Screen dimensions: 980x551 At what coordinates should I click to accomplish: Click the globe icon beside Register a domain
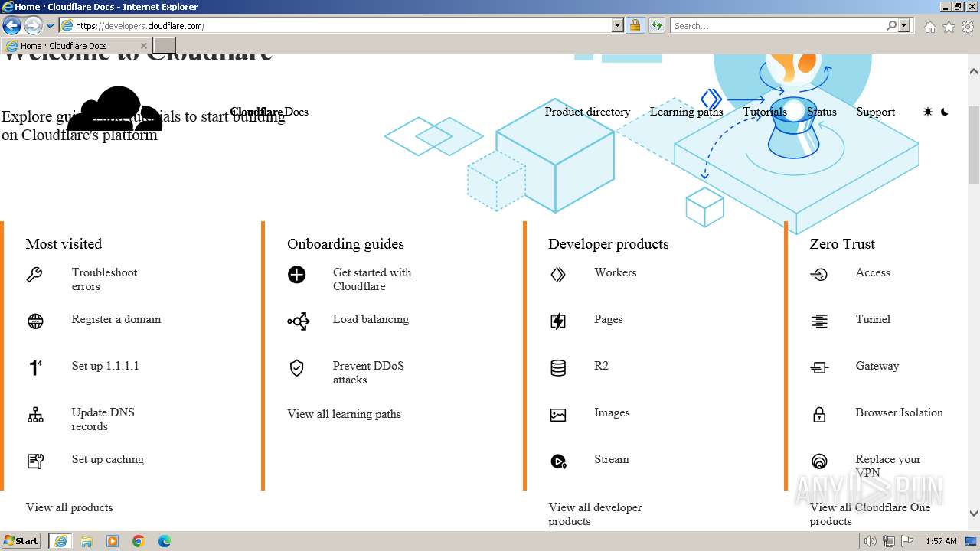pos(35,321)
